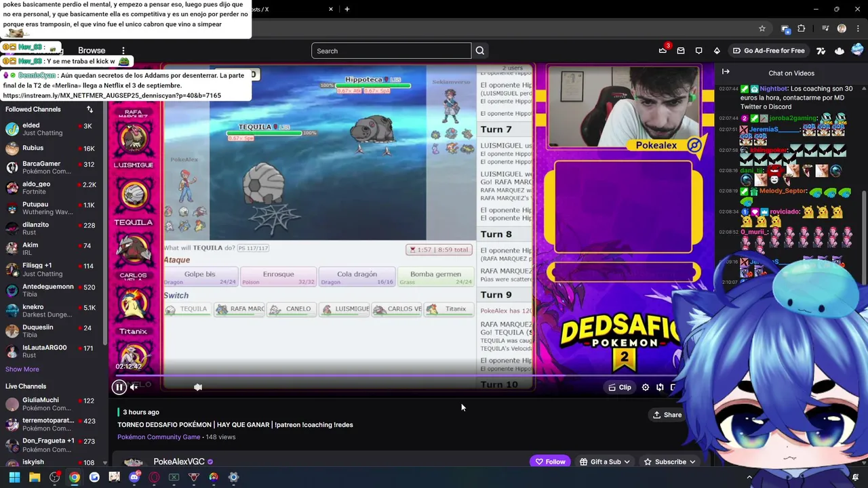Open the user avatar menu on Twitch
Screen dimensions: 868x488
tap(857, 50)
